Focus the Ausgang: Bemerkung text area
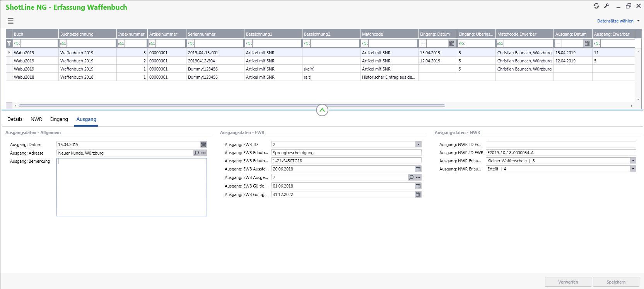 click(132, 187)
